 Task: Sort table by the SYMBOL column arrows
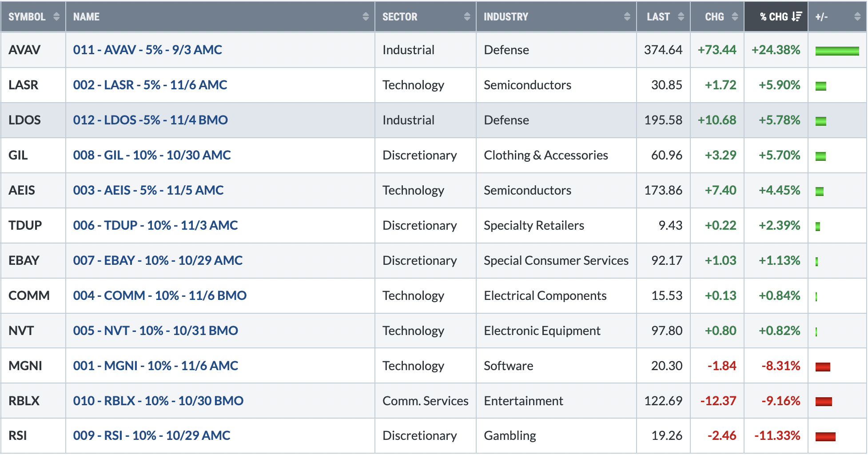click(56, 17)
